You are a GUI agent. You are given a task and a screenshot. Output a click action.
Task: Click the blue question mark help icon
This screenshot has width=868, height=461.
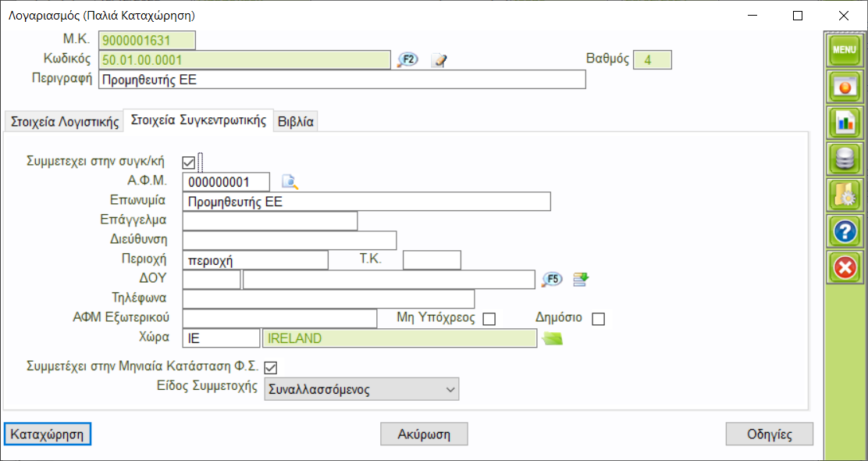pos(845,231)
